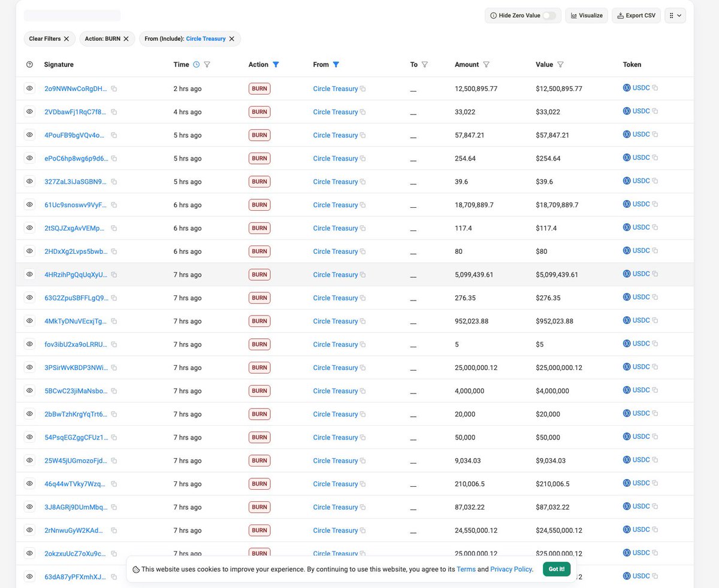Select the $18,709,889.7 value cell
Image resolution: width=719 pixels, height=588 pixels.
pos(557,205)
